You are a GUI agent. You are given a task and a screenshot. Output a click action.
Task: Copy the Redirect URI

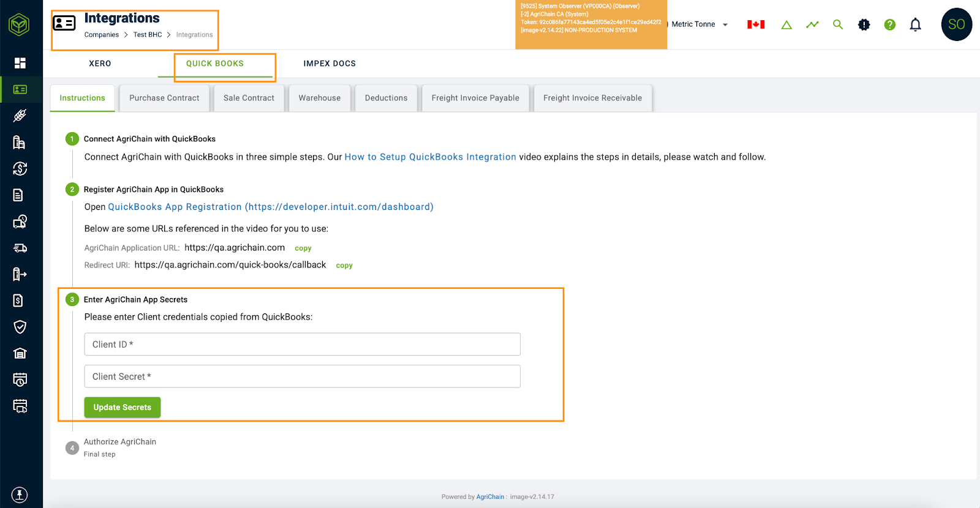click(x=344, y=266)
